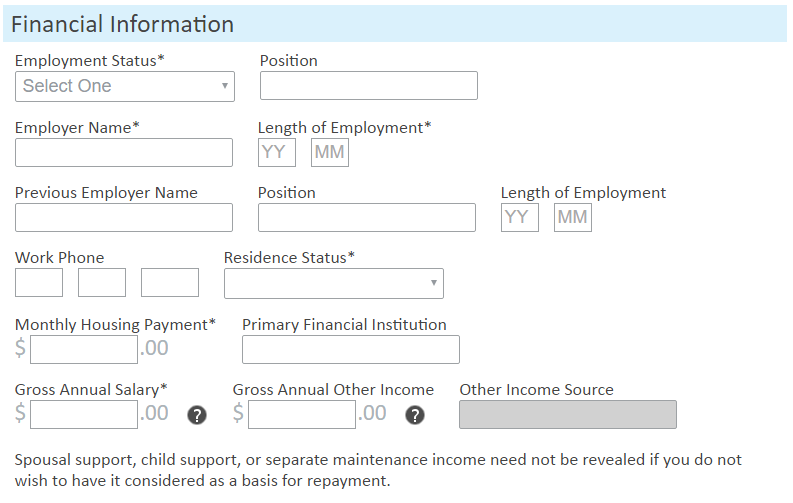Select the current employment MM months box
This screenshot has width=793, height=503.
(330, 153)
